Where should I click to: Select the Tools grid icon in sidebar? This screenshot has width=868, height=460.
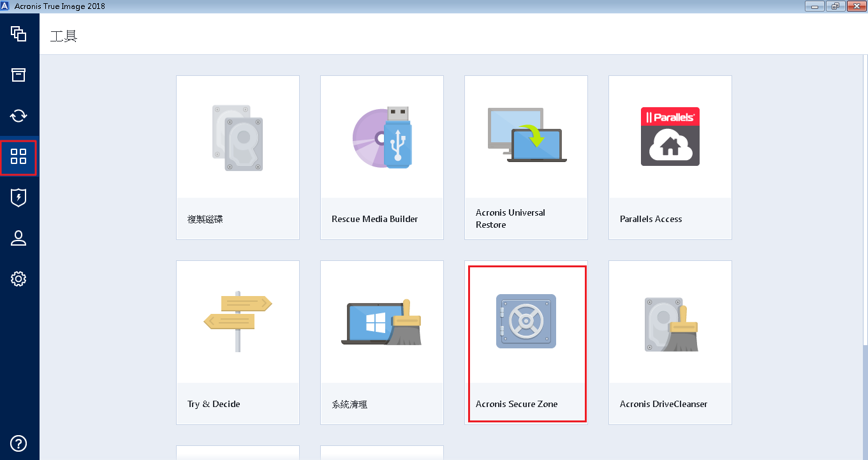[x=18, y=157]
